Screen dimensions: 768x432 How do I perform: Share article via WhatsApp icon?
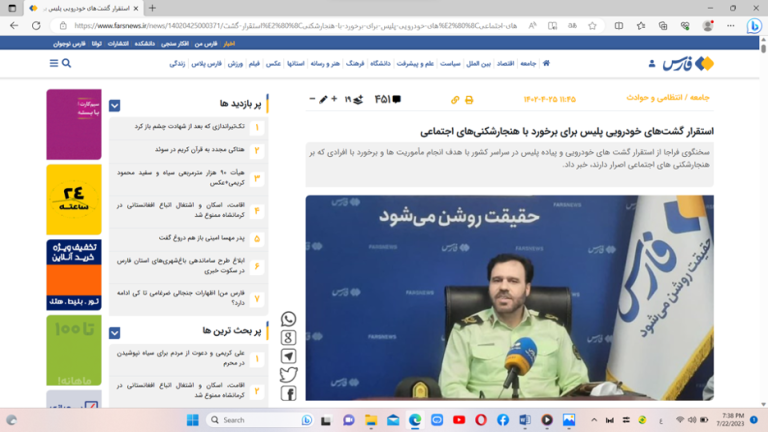288,319
